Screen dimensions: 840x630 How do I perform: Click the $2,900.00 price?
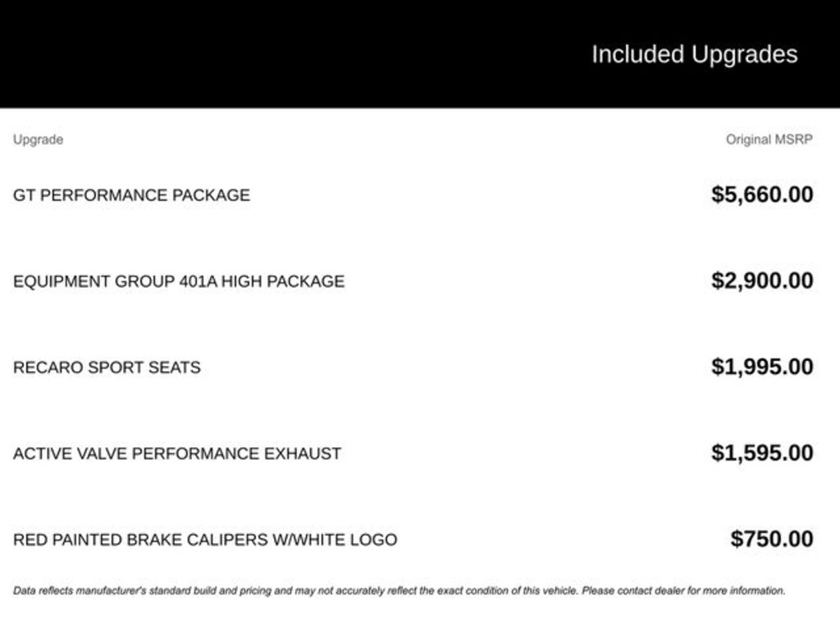pos(762,281)
